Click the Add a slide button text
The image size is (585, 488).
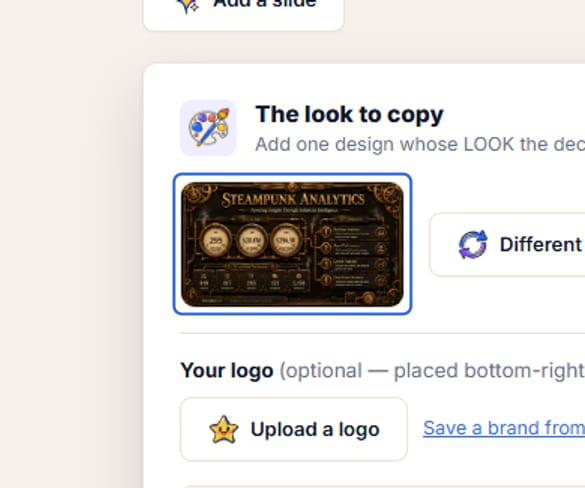click(265, 4)
